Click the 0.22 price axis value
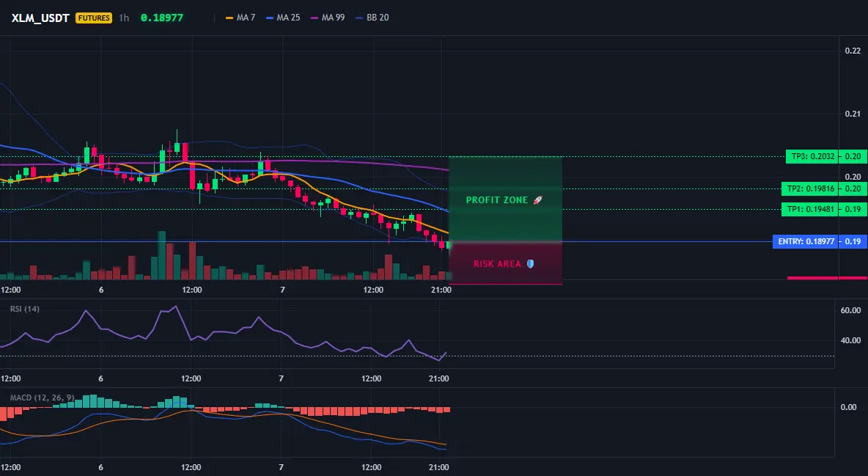Viewport: 868px width, 476px height. pos(853,51)
